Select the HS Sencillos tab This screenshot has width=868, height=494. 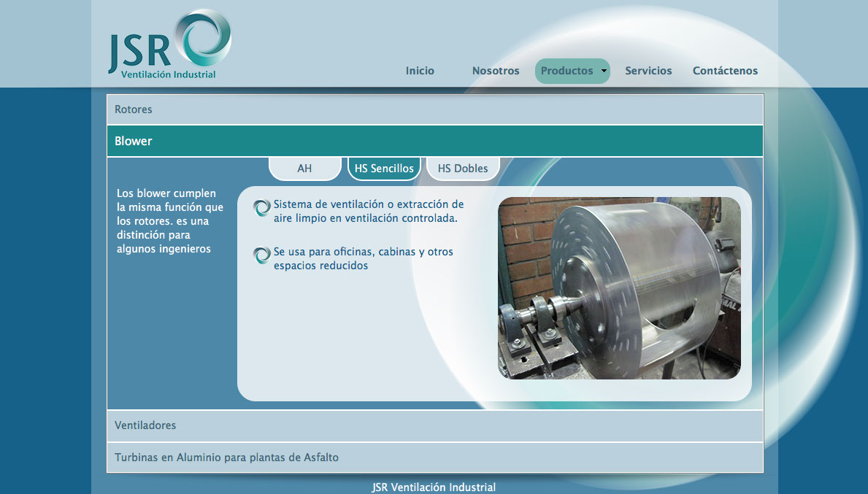pos(384,169)
